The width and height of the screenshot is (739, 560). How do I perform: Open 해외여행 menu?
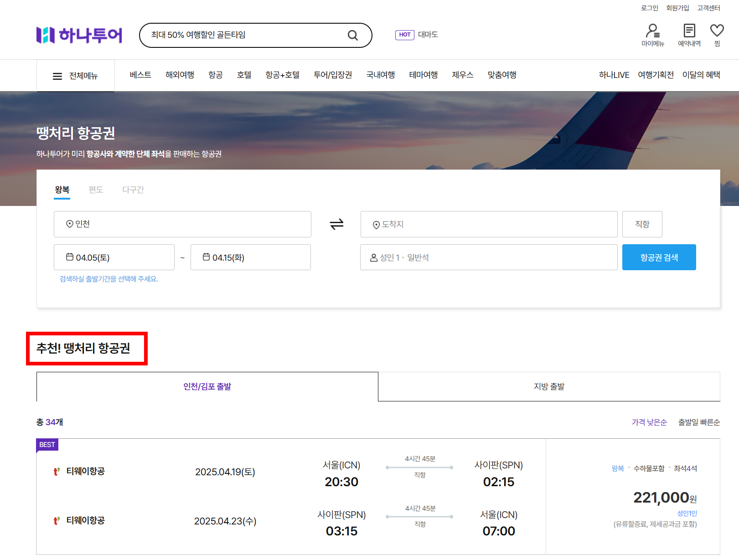[180, 75]
